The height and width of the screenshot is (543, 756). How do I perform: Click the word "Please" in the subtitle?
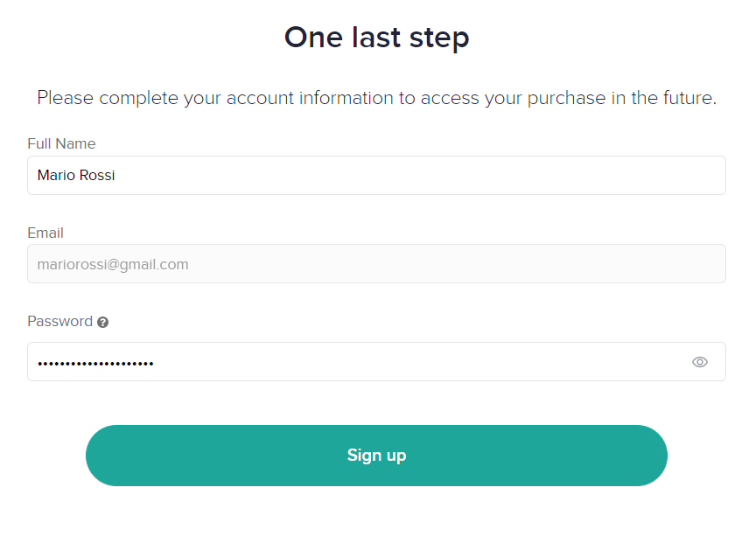[x=65, y=98]
